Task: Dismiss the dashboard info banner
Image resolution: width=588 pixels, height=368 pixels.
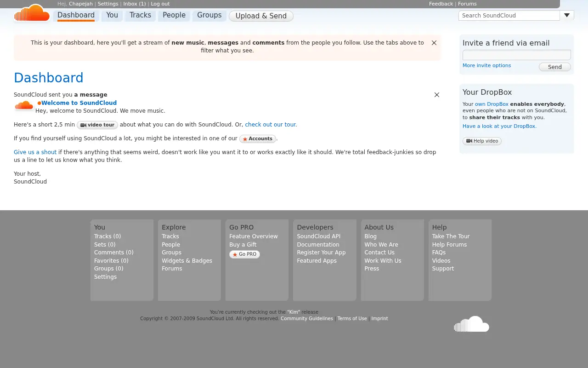Action: click(434, 43)
